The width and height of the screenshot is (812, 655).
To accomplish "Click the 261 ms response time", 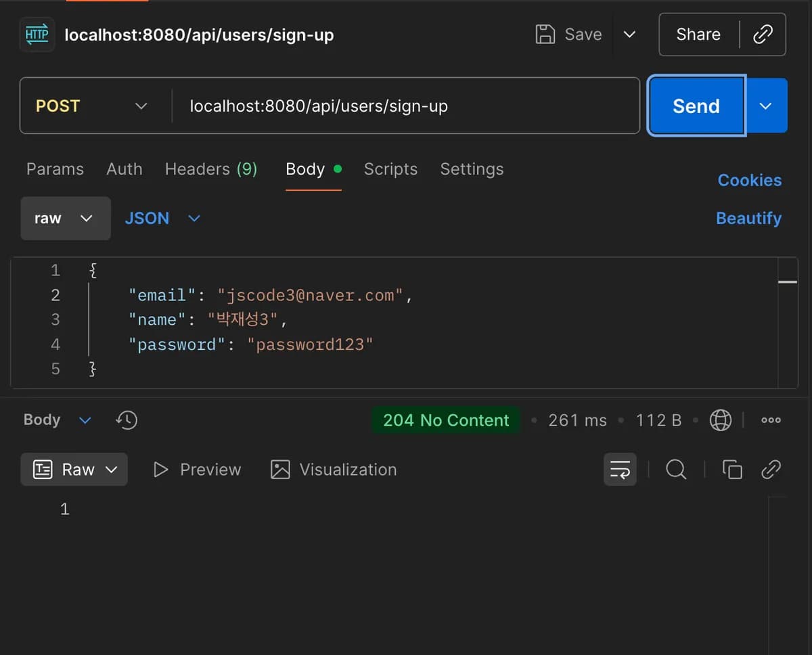I will click(x=577, y=420).
